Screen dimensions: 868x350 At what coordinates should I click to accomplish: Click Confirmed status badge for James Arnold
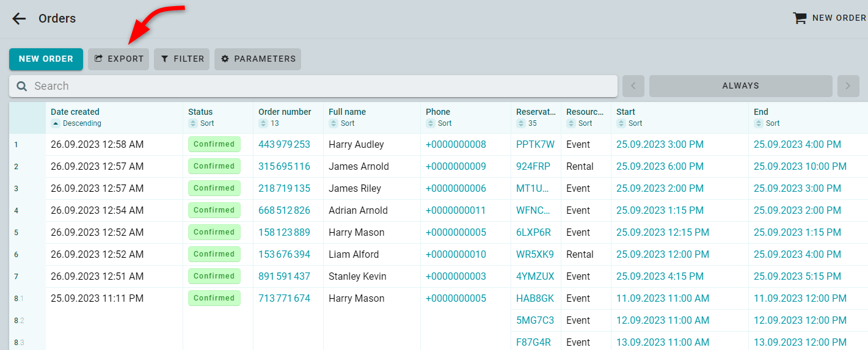tap(214, 166)
